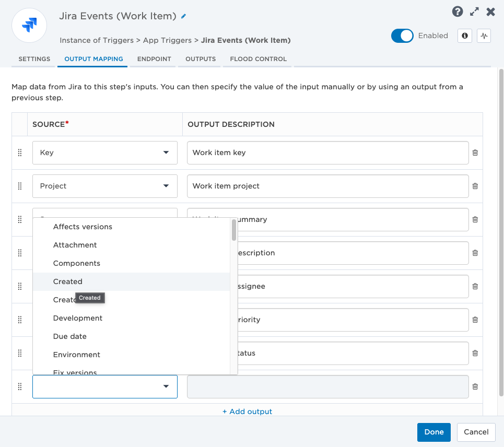
Task: Close the dialog with the X icon
Action: click(490, 12)
